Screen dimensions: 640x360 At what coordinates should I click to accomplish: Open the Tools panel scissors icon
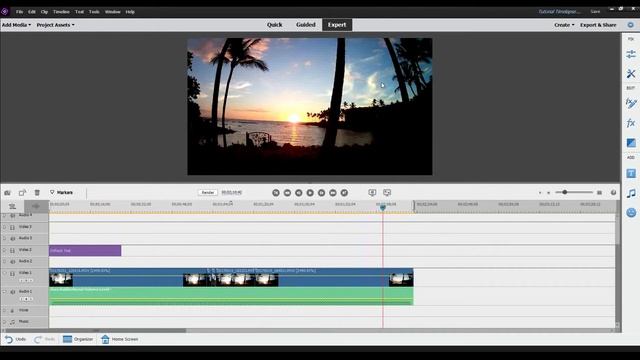631,74
